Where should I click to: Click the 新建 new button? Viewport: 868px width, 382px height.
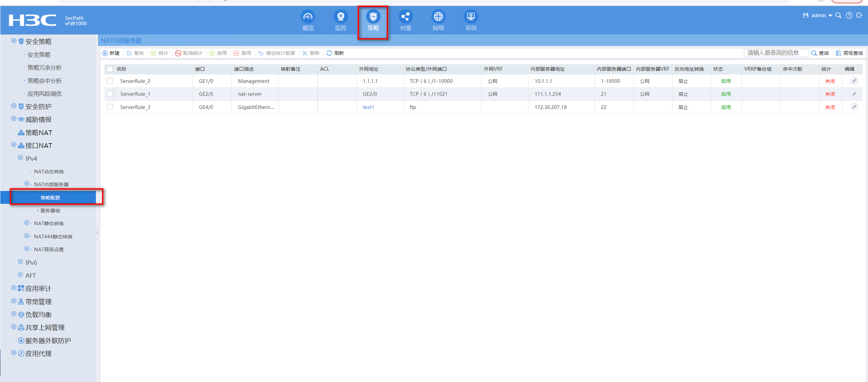pos(111,53)
